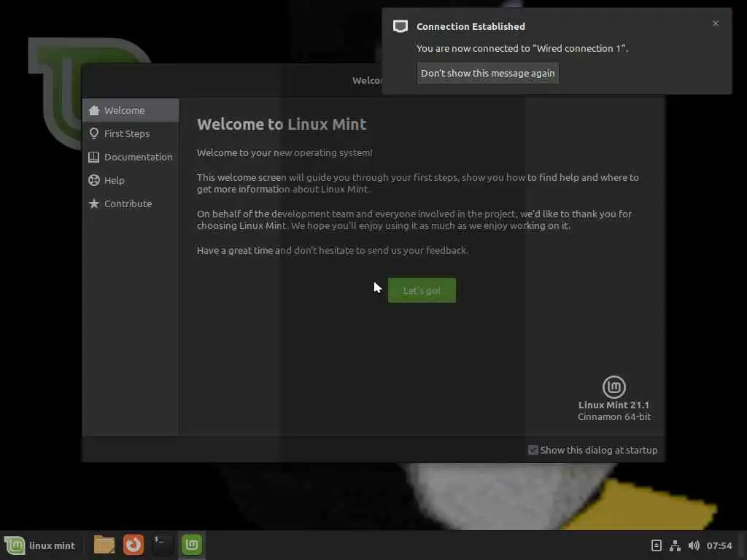
Task: Open the linux mint start menu
Action: pyautogui.click(x=41, y=545)
